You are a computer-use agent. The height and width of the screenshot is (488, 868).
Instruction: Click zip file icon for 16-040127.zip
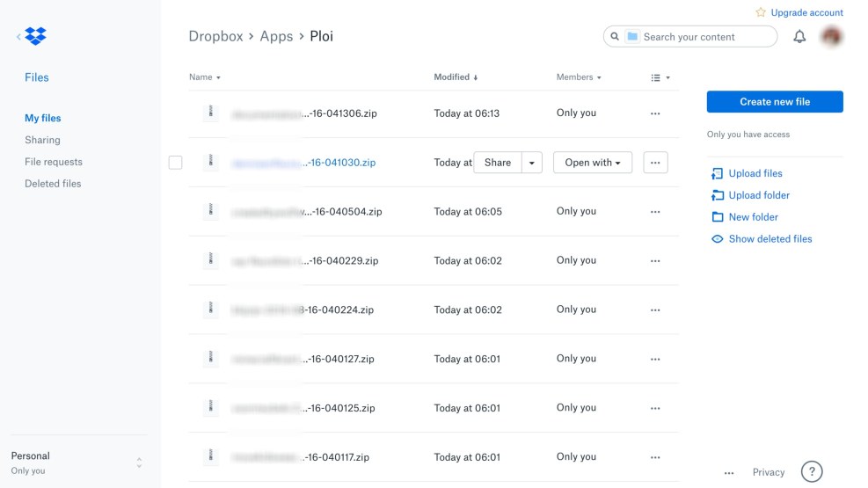click(210, 358)
